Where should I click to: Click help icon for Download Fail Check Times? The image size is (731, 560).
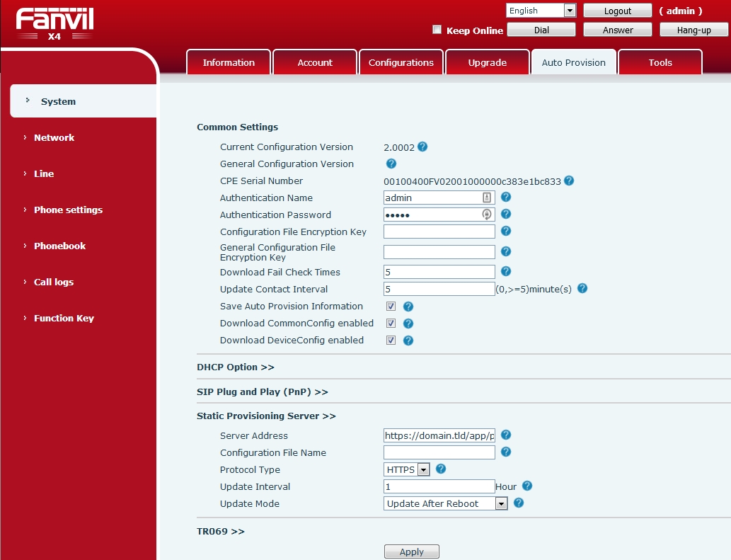(506, 271)
